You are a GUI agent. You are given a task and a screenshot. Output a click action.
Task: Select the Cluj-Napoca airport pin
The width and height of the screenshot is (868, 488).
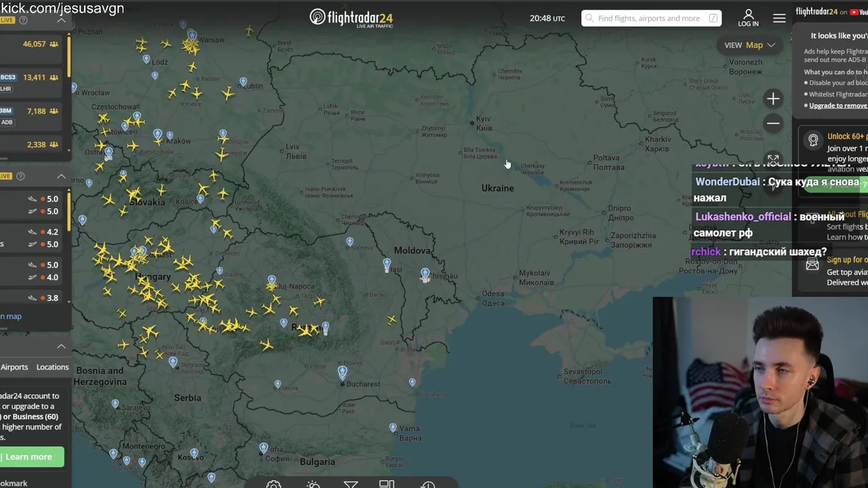tap(271, 280)
